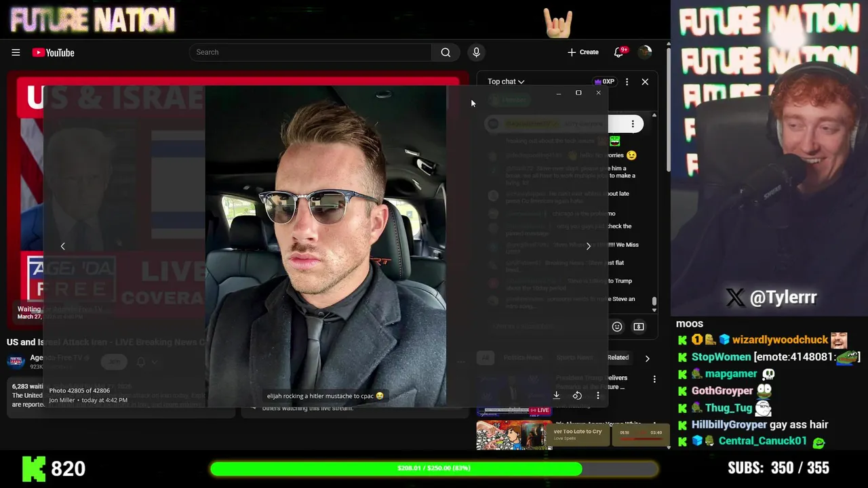Open Super Chat dollar icon
The width and height of the screenshot is (868, 488).
point(639,327)
